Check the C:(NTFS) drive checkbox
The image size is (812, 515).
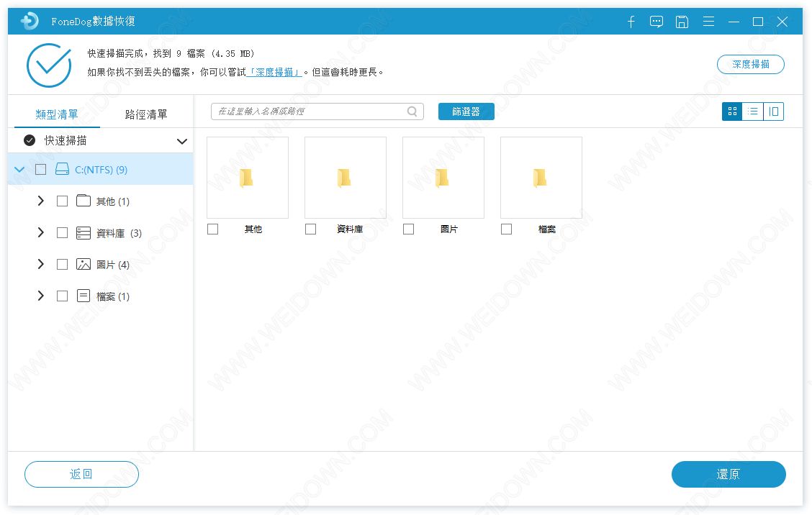41,170
